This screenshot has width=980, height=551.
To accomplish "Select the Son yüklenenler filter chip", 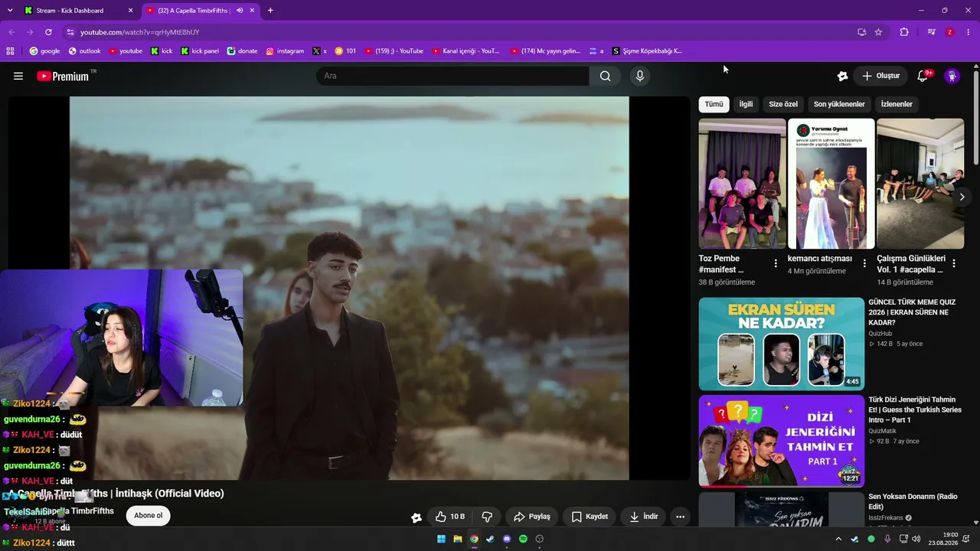I will click(839, 104).
